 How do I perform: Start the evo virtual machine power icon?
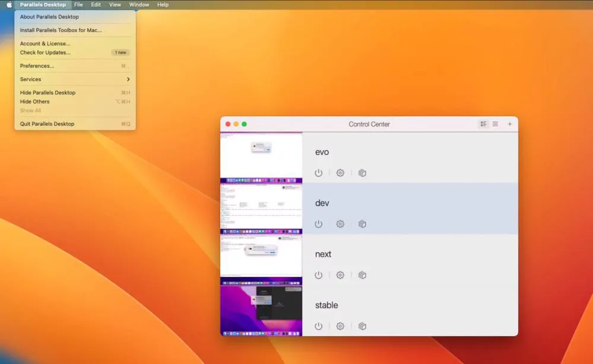tap(318, 173)
